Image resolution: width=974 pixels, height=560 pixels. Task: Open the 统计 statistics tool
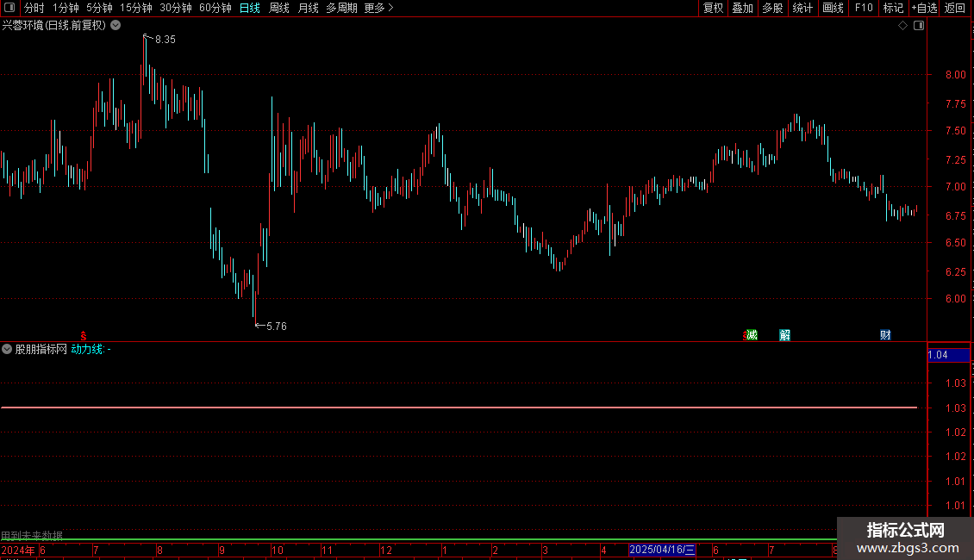pos(802,8)
